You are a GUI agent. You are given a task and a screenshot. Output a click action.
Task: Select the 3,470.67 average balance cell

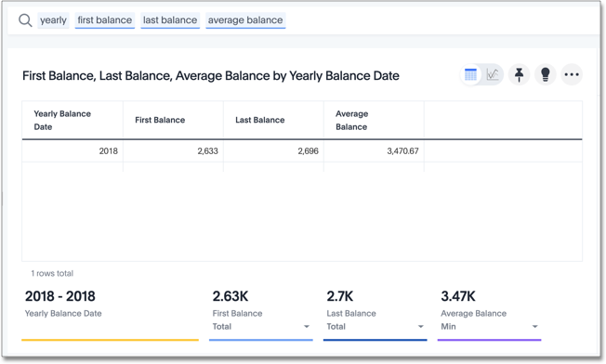click(375, 151)
